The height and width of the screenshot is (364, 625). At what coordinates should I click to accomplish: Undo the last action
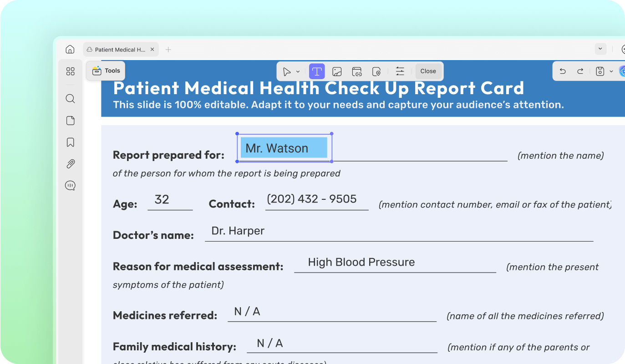563,71
